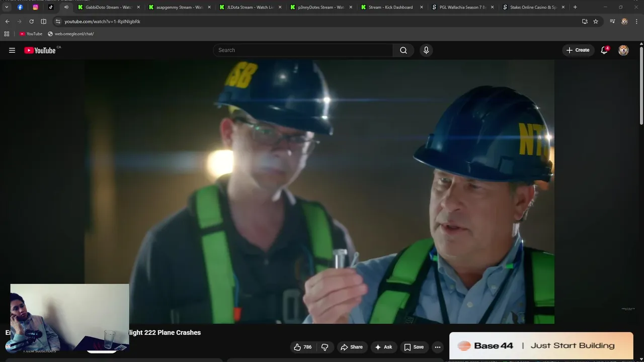The height and width of the screenshot is (362, 644).
Task: Close the PGL Wallachia tab
Action: click(493, 7)
